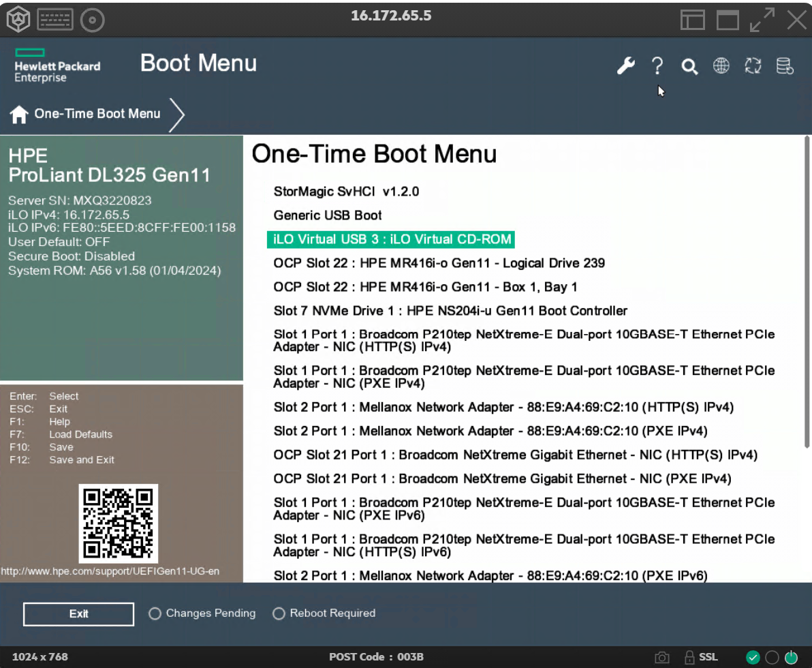Click the Server SN: MXQ3220823 text
The width and height of the screenshot is (812, 668).
click(80, 200)
